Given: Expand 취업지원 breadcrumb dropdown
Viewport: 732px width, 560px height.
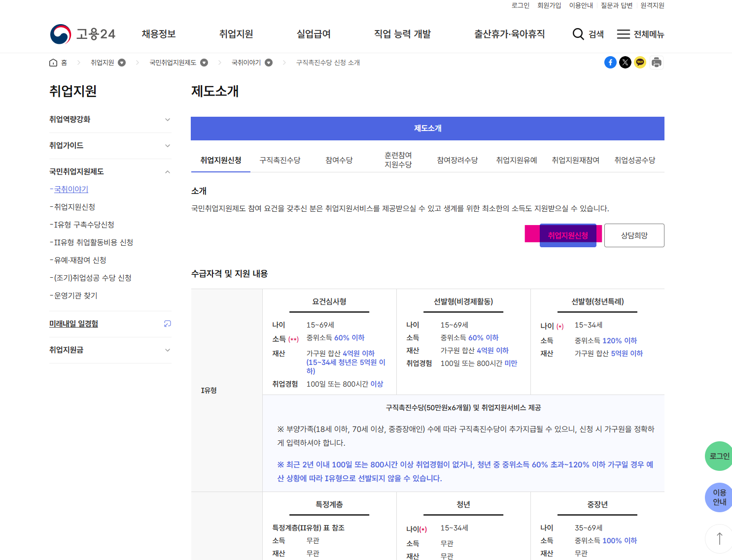Looking at the screenshot, I should pyautogui.click(x=122, y=63).
